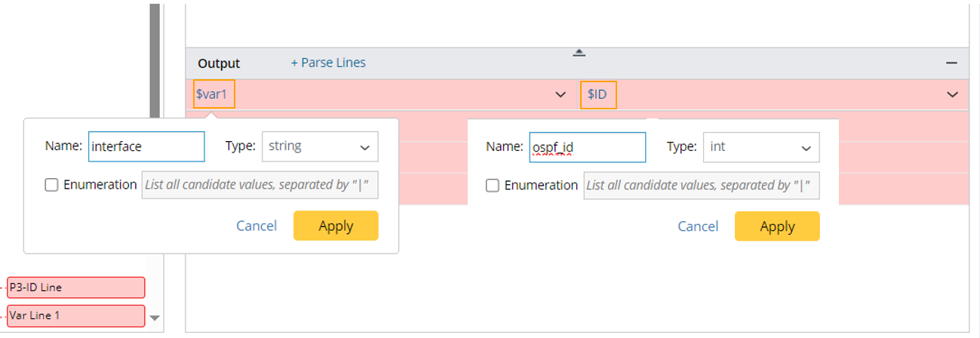Apply the ospf_id variable settings
This screenshot has width=980, height=338.
(777, 226)
